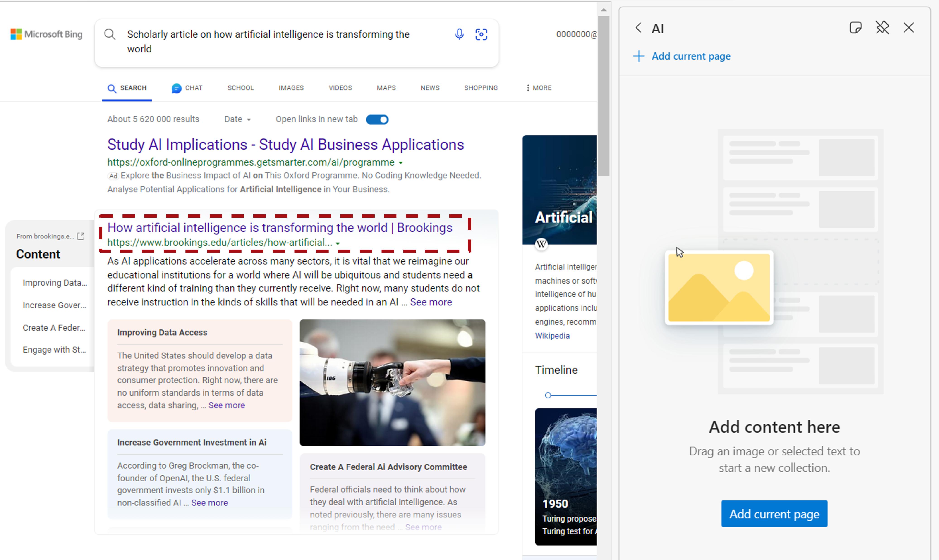Click the Create A Federal Ai Advisory Committee heading
939x560 pixels.
pyautogui.click(x=388, y=467)
